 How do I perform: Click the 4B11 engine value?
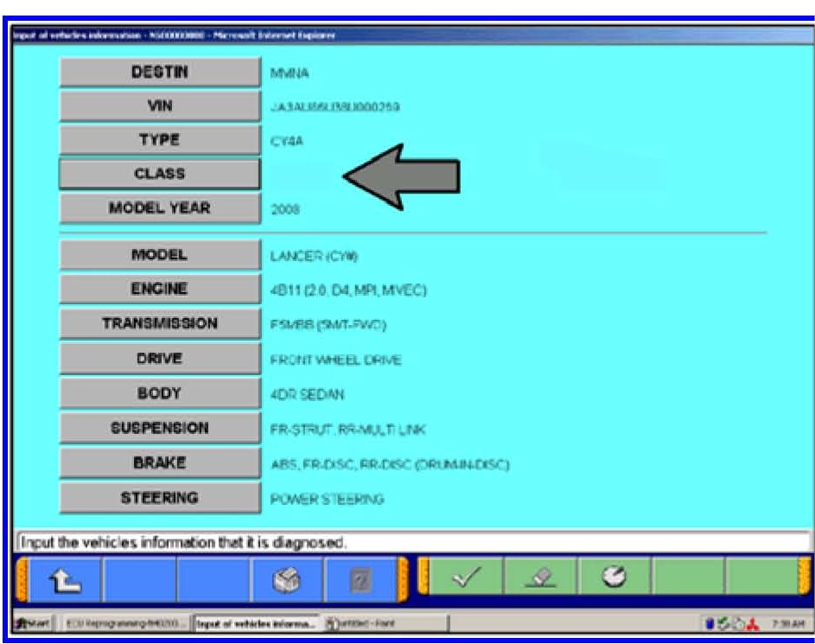pyautogui.click(x=348, y=290)
